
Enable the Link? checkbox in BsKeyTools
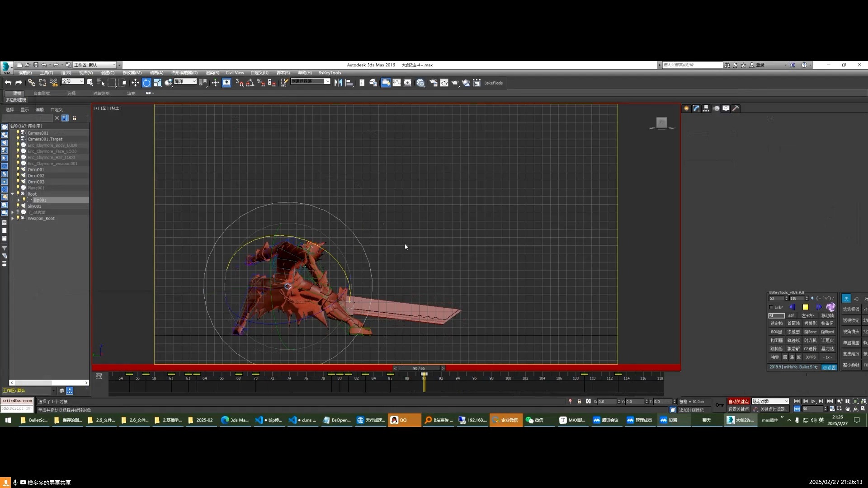pos(771,307)
